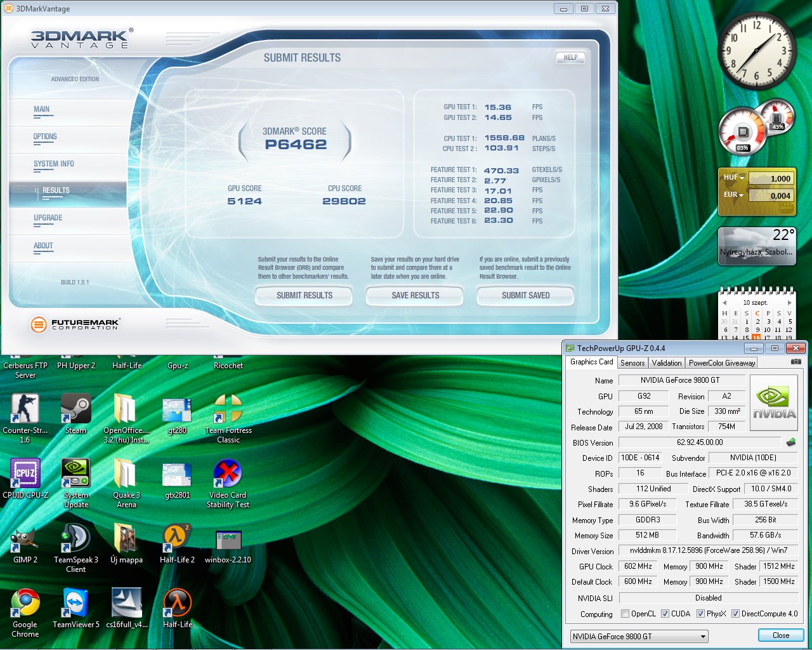Open MAIN section in 3DMark Vantage
This screenshot has height=650, width=812.
(x=68, y=112)
